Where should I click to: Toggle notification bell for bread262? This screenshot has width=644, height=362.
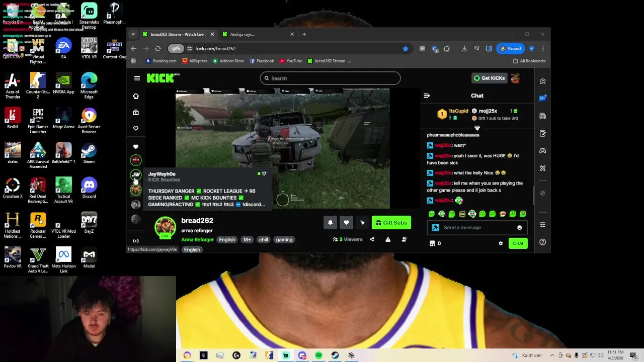click(330, 223)
